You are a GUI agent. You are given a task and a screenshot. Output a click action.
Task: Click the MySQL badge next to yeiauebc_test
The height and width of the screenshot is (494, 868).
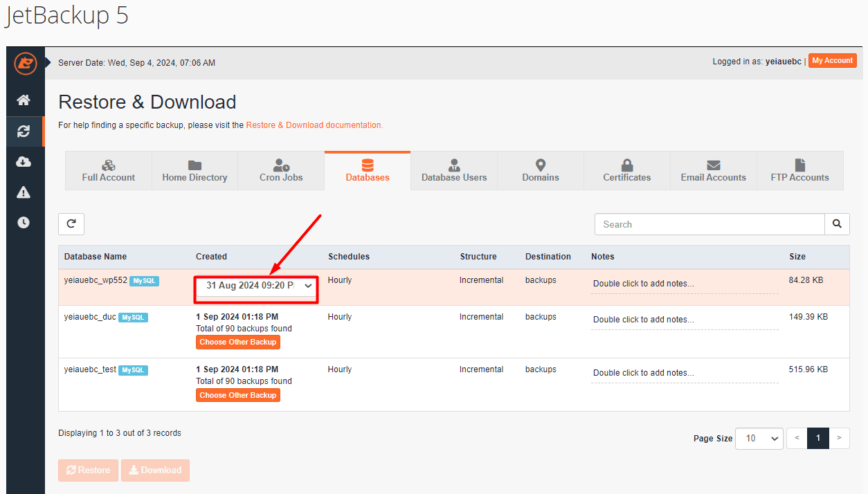(x=133, y=370)
